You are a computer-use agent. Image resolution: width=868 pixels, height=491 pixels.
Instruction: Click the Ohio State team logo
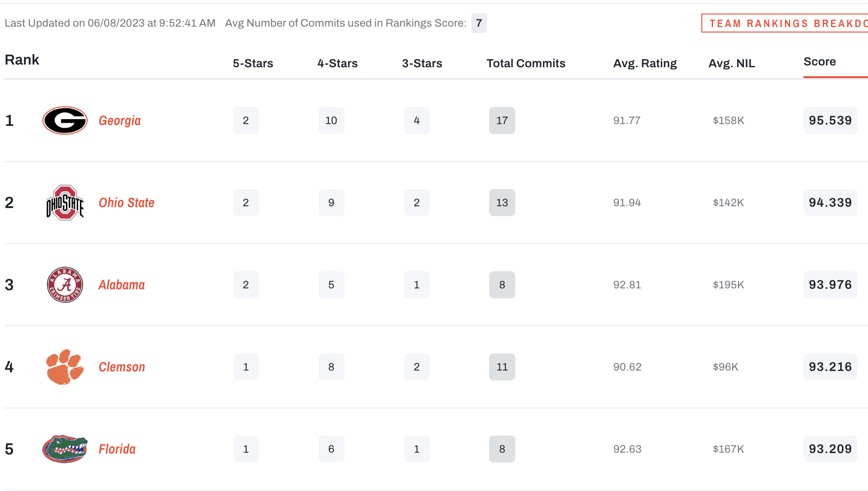pos(65,203)
